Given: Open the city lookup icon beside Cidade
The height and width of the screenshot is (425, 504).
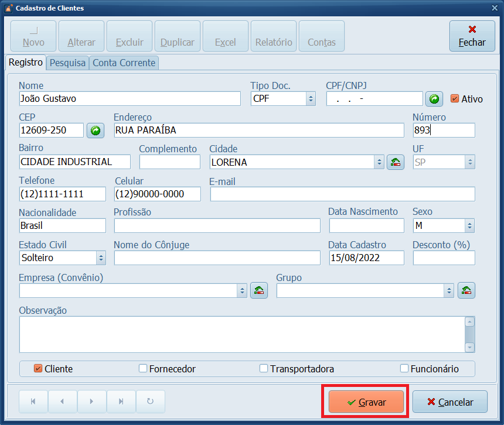Looking at the screenshot, I should coord(396,162).
